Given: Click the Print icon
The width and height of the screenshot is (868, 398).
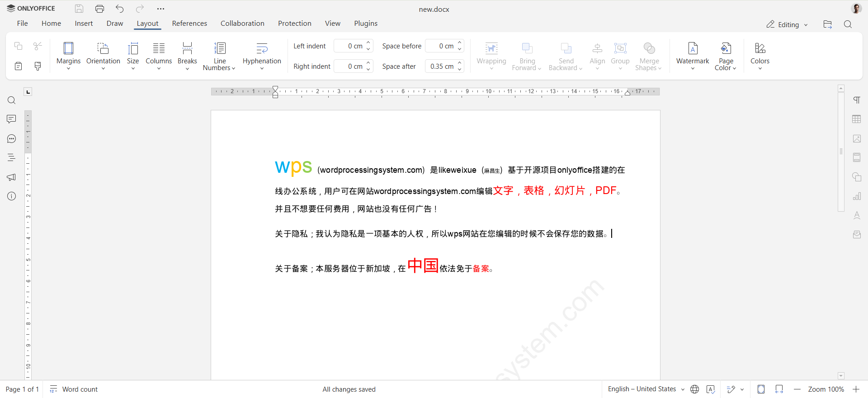Looking at the screenshot, I should [x=100, y=9].
